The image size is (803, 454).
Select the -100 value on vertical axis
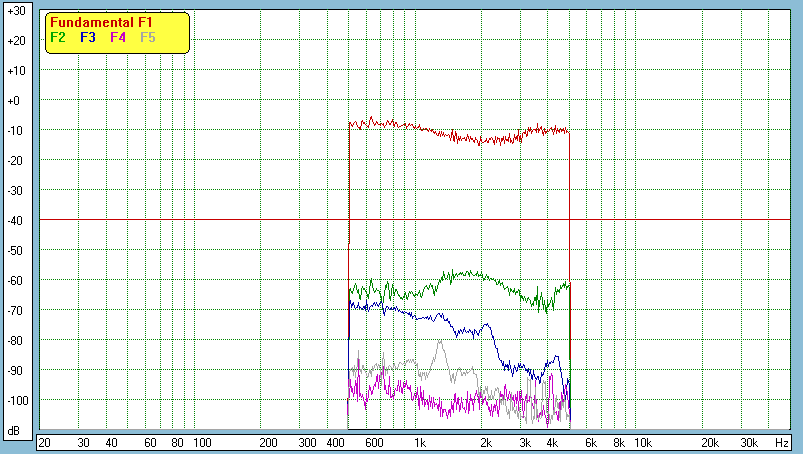15,400
